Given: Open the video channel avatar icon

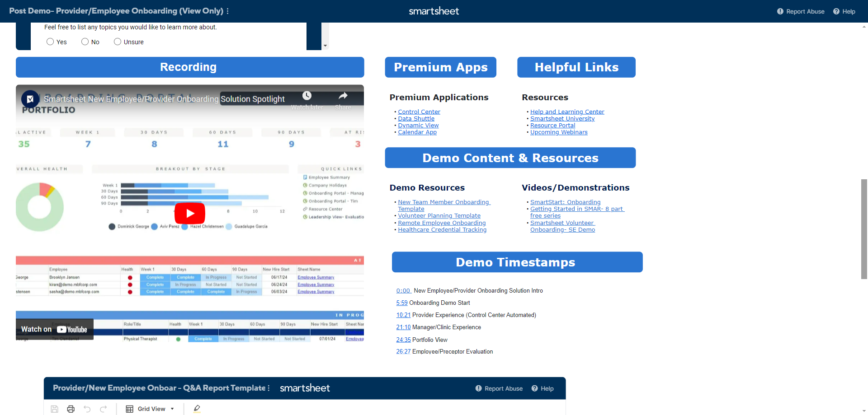Looking at the screenshot, I should coord(30,99).
